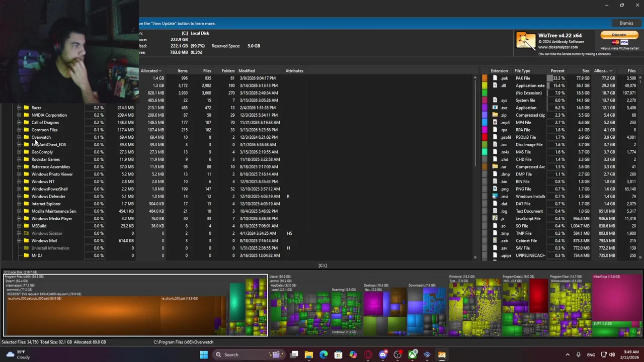Expand the Common Files folder node
Viewport: 644px width, 362px height.
(x=19, y=130)
